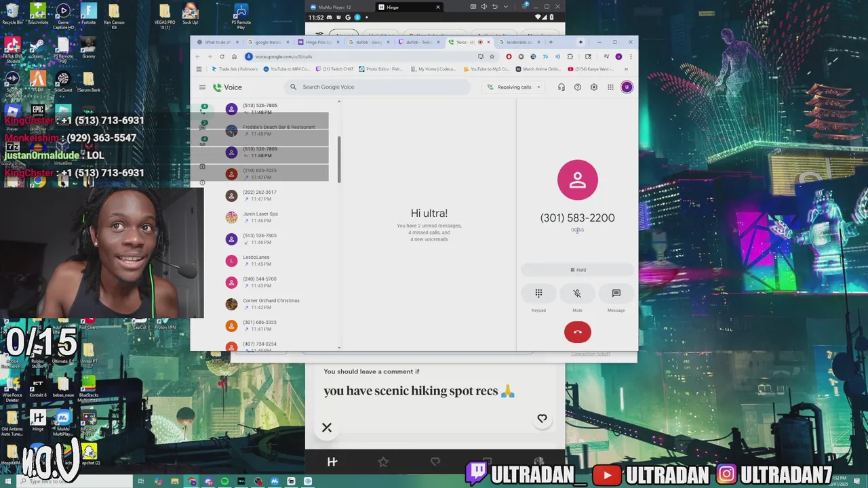The image size is (868, 488).
Task: Expand the Receiving calls dropdown
Action: (514, 87)
